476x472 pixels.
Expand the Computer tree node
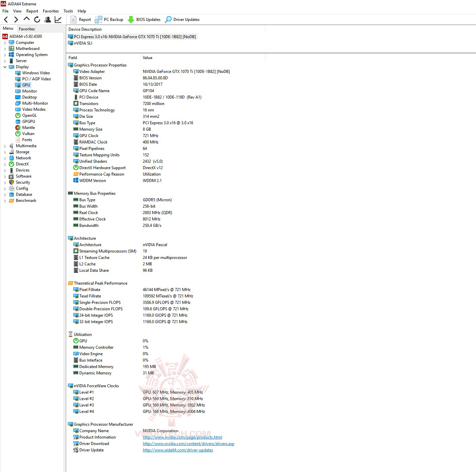click(x=5, y=43)
